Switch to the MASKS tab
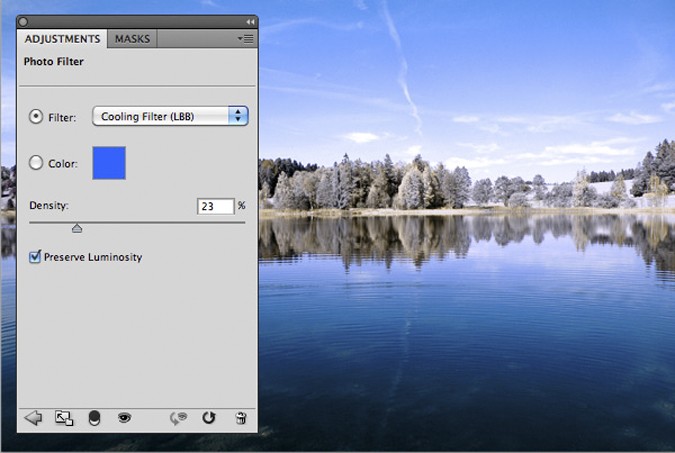 pyautogui.click(x=132, y=39)
